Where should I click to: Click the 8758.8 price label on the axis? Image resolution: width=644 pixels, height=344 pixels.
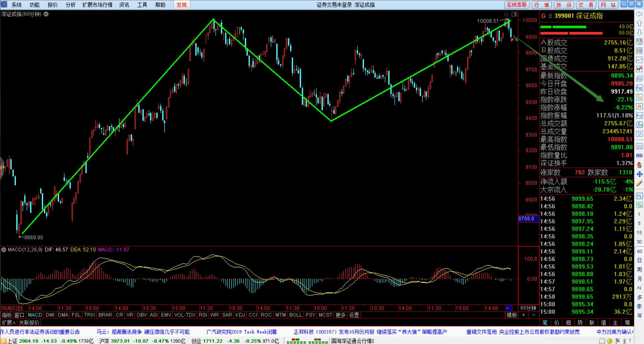pyautogui.click(x=528, y=219)
